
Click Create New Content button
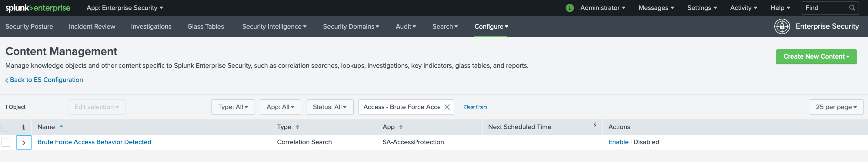816,57
